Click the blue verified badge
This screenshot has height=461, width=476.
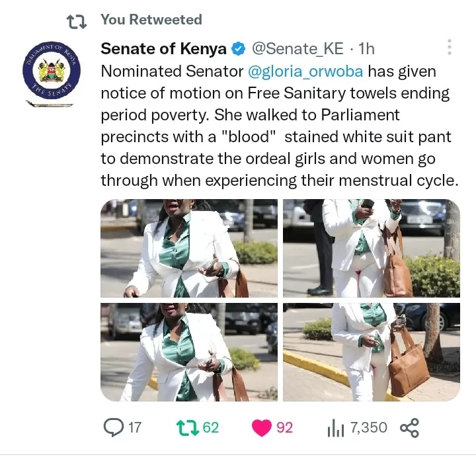[239, 49]
